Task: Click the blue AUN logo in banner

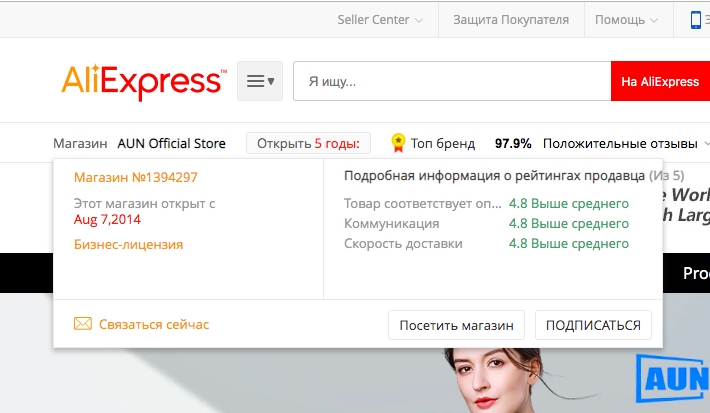Action: pyautogui.click(x=673, y=379)
